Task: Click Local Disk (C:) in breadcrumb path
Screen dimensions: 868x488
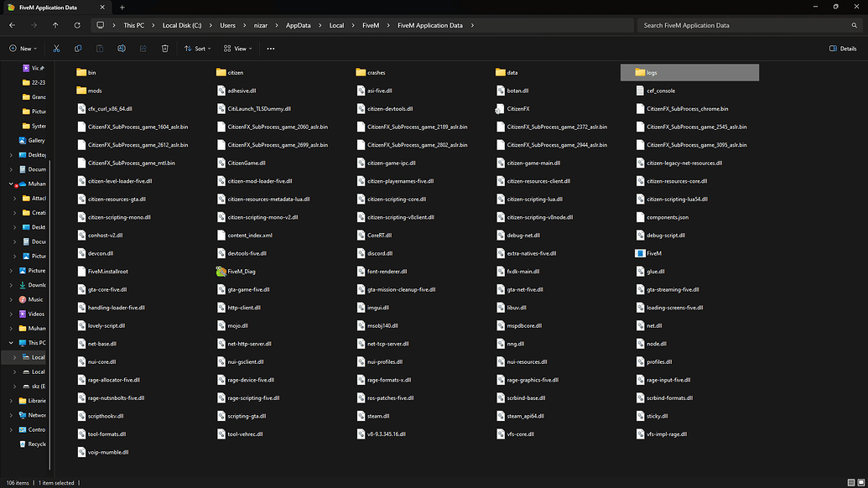Action: 181,25
